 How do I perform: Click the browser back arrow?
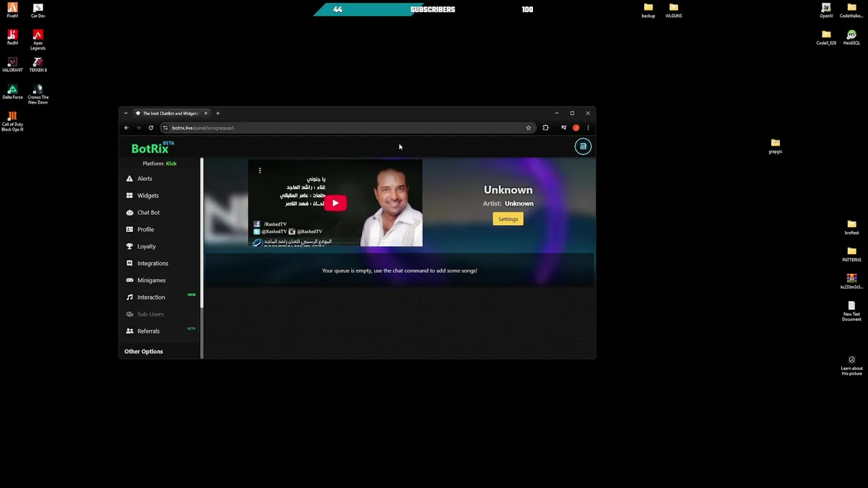[126, 127]
